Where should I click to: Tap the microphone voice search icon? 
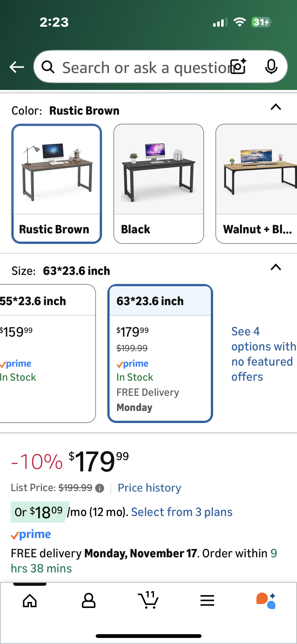(271, 67)
